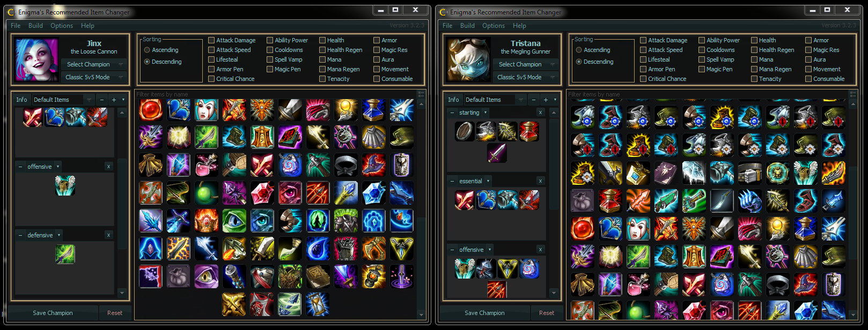Open Options menu in Tristana window
The height and width of the screenshot is (330, 868).
494,26
